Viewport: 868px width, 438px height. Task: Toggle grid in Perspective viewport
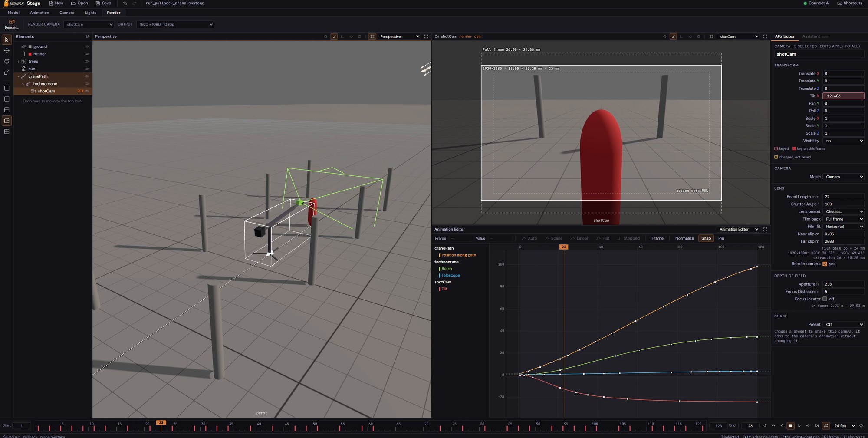point(372,36)
